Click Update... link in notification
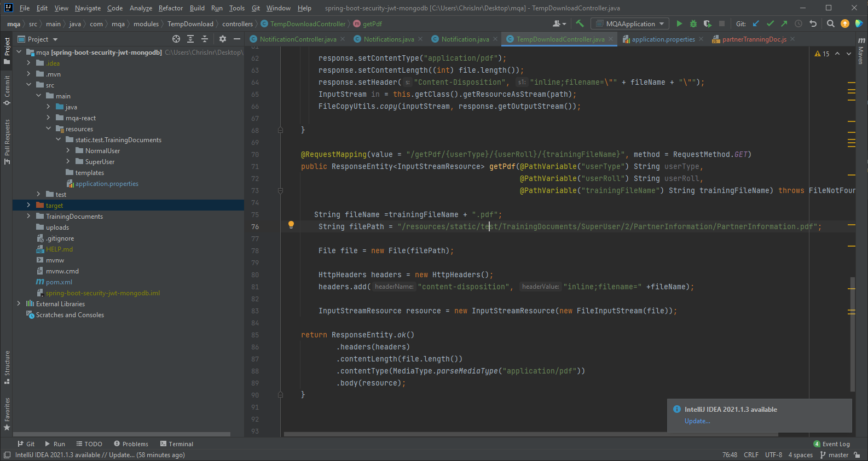Image resolution: width=868 pixels, height=461 pixels. 697,421
